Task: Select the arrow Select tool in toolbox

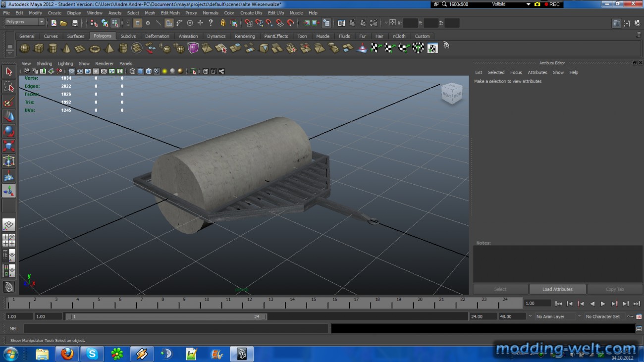Action: coord(8,72)
